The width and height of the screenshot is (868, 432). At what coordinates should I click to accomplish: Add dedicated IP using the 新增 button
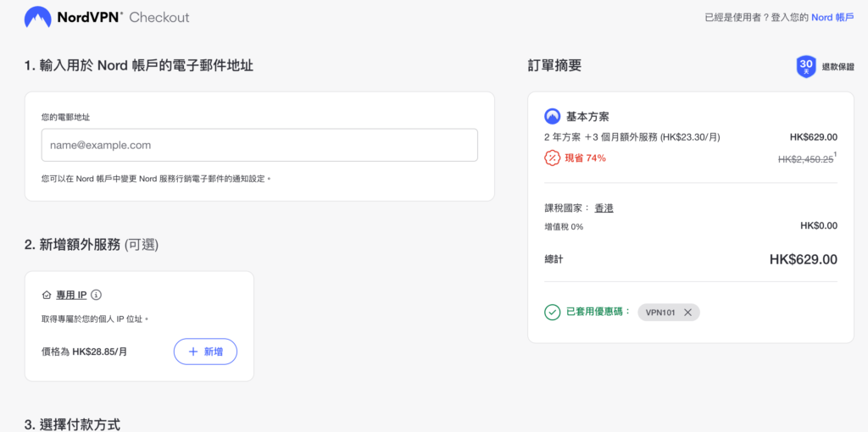pyautogui.click(x=205, y=352)
